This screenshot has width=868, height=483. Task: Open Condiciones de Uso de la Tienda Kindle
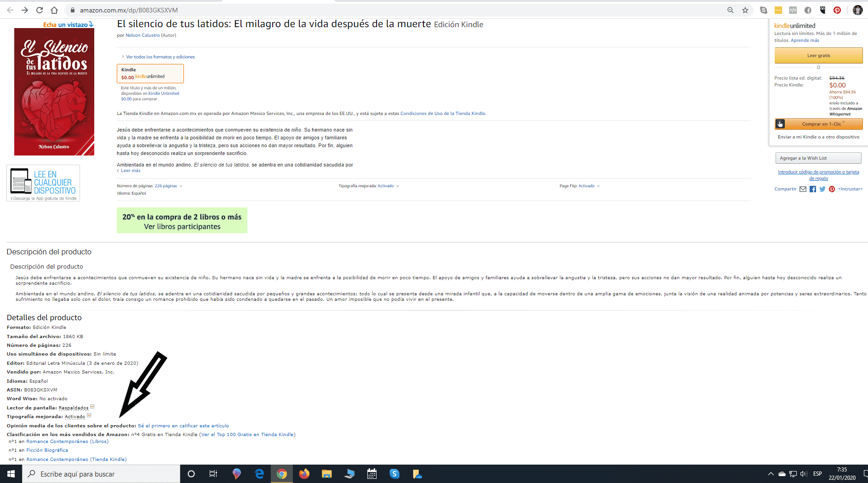pos(443,114)
